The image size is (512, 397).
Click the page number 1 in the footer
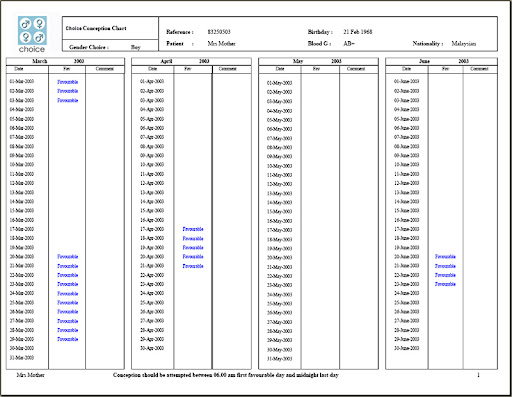(x=478, y=375)
